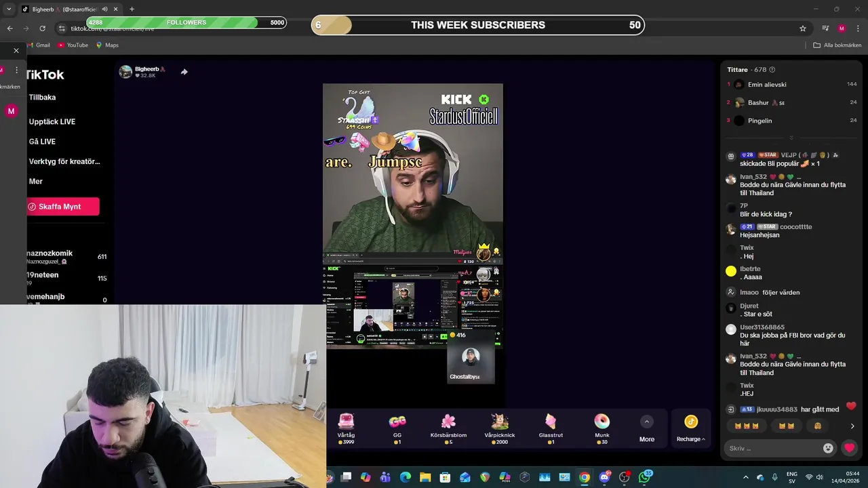Viewport: 868px width, 488px height.
Task: Send the hugging face quick reaction
Action: (818, 426)
